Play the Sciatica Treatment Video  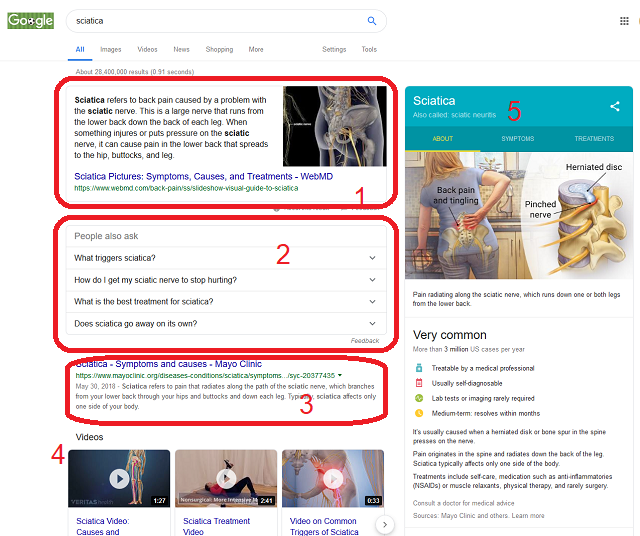[226, 478]
